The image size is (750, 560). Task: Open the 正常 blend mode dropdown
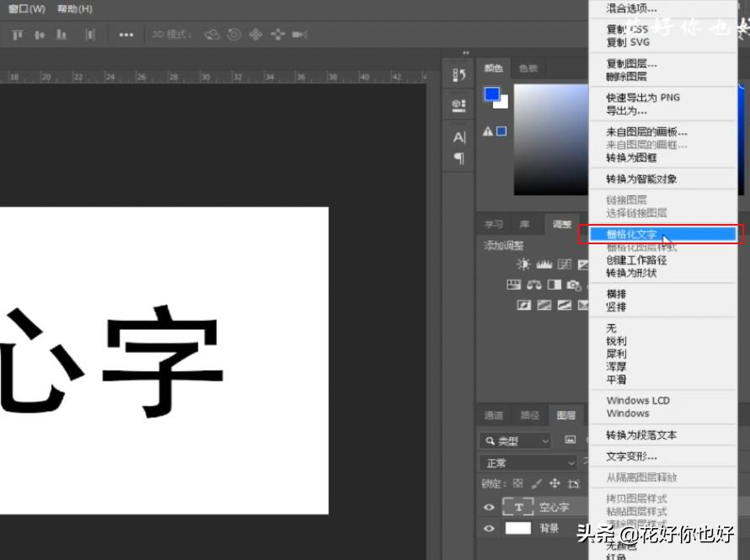tap(528, 462)
